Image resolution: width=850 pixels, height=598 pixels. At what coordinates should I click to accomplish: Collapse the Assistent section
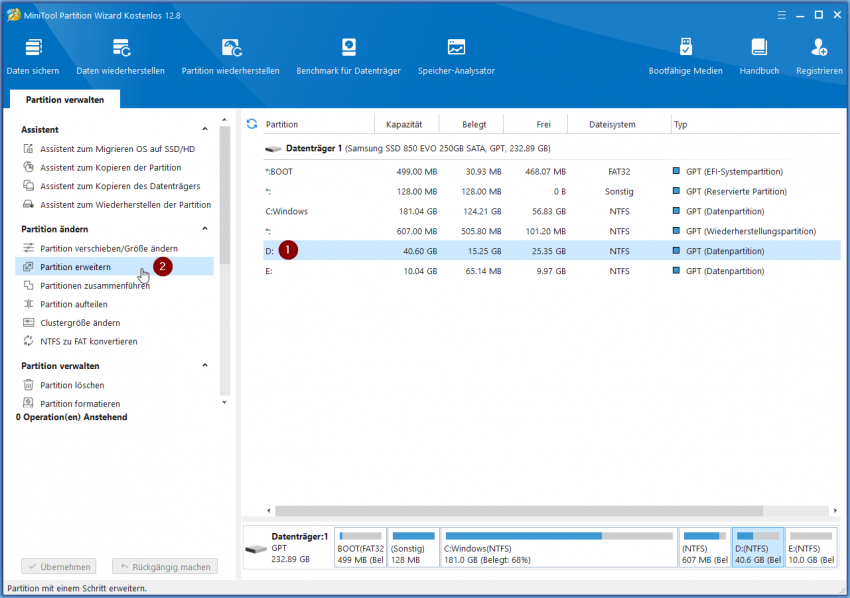pos(206,128)
